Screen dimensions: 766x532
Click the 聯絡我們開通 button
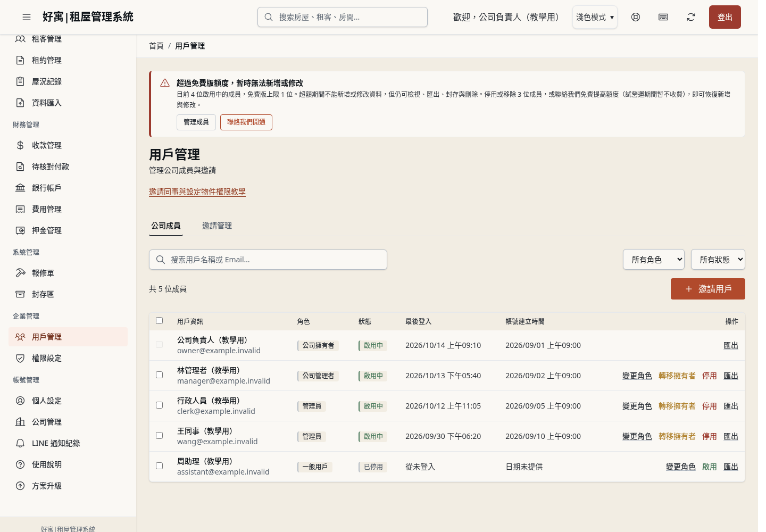[246, 122]
